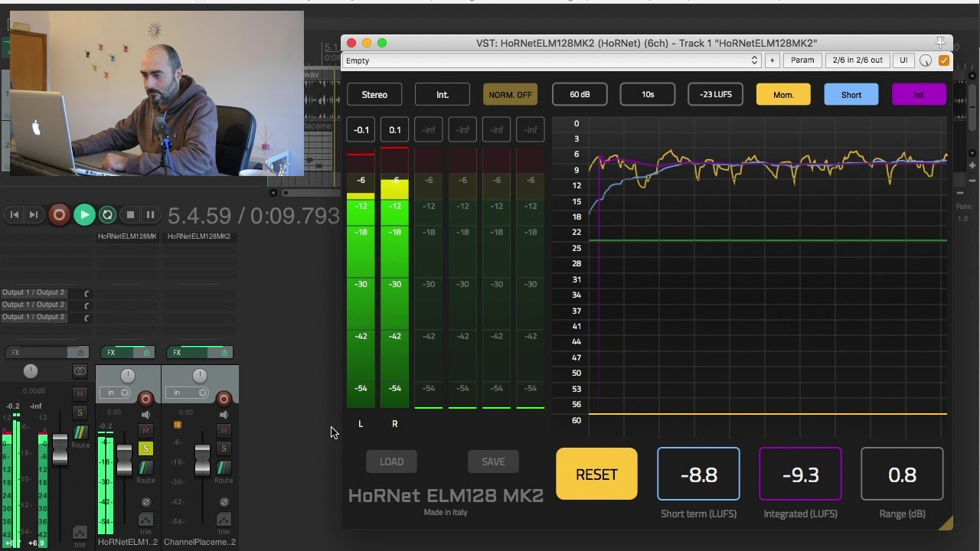980x551 pixels.
Task: Mute the master track
Action: 80,394
